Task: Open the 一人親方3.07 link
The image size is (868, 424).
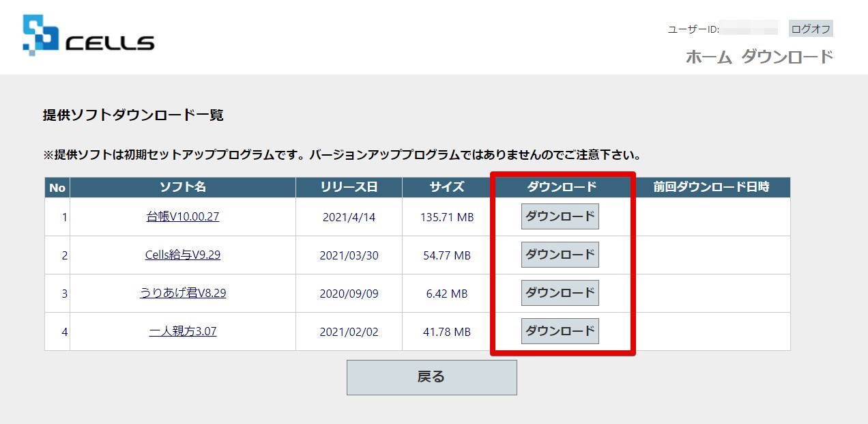Action: tap(183, 331)
